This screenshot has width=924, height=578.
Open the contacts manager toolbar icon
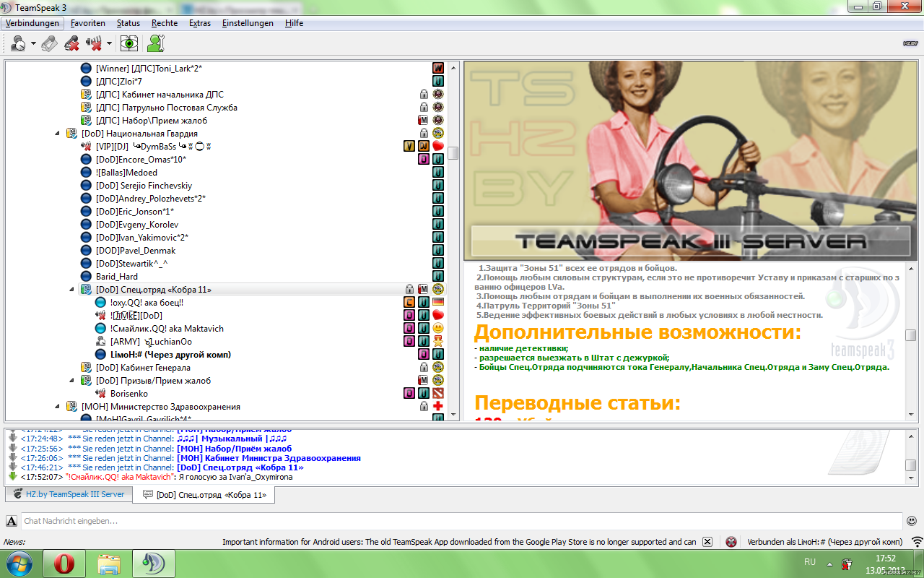point(155,43)
